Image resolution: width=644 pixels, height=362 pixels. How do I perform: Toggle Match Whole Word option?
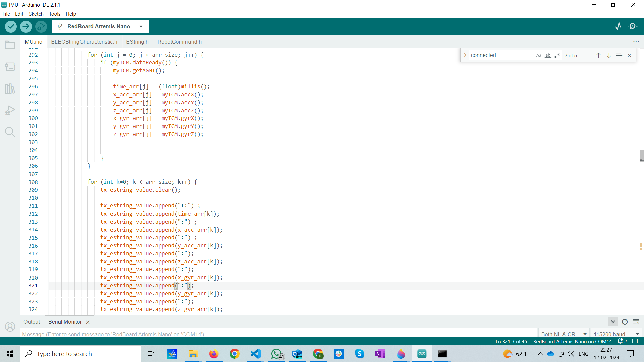pyautogui.click(x=548, y=55)
